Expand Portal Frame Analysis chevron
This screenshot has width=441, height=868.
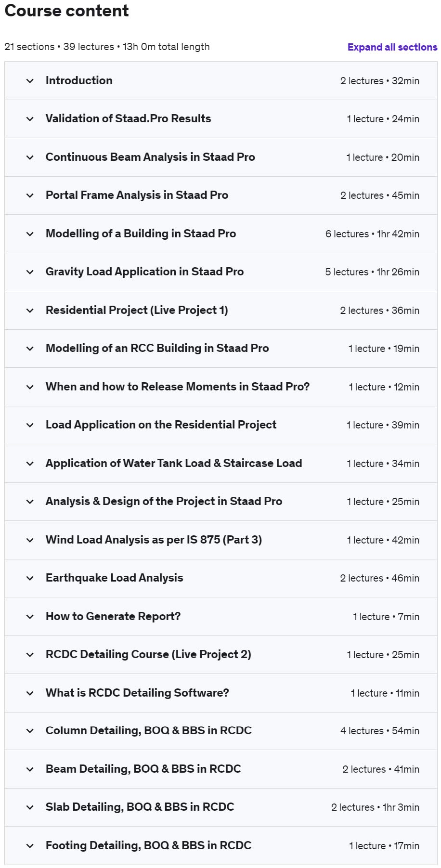[30, 195]
